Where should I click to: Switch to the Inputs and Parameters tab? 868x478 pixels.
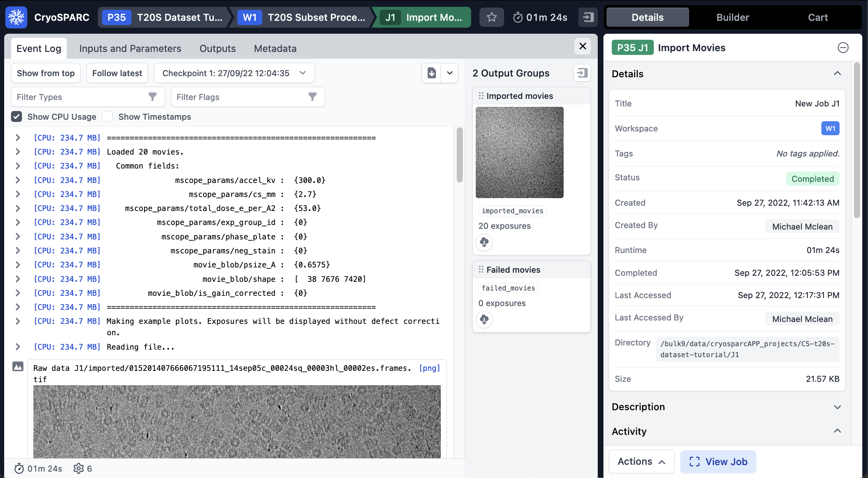pos(130,48)
